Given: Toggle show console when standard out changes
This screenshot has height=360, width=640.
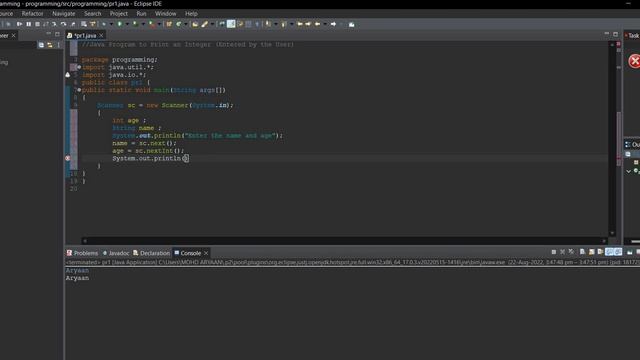Looking at the screenshot, I should pyautogui.click(x=609, y=252).
